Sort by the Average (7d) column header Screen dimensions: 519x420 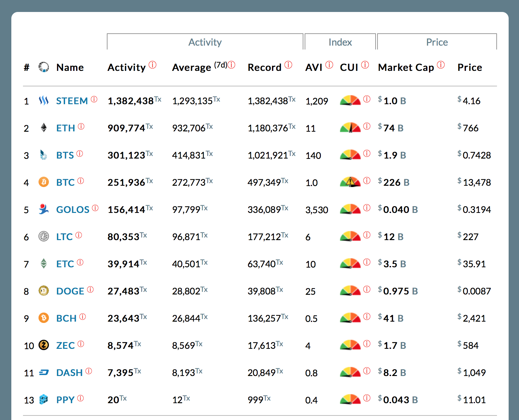(199, 67)
